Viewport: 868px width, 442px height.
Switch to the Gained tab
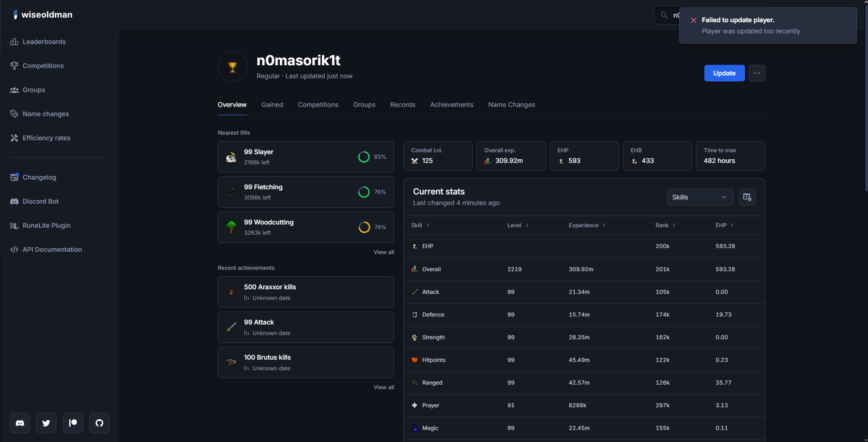point(272,105)
